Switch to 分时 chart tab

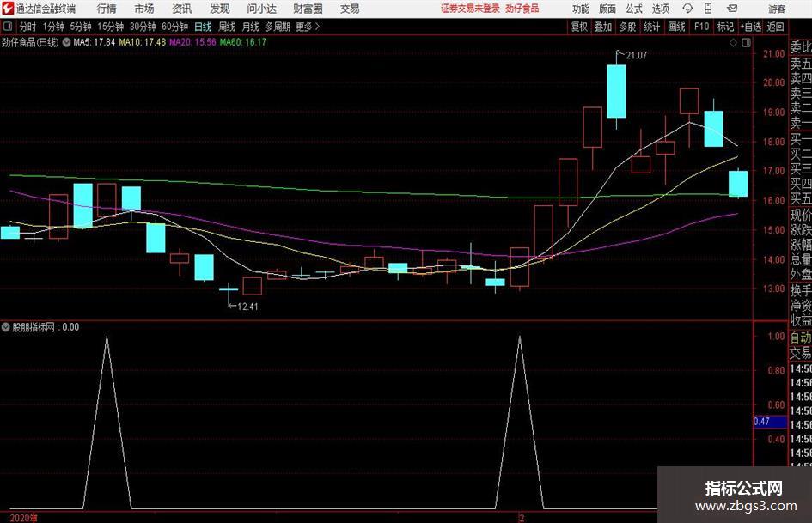pyautogui.click(x=28, y=27)
